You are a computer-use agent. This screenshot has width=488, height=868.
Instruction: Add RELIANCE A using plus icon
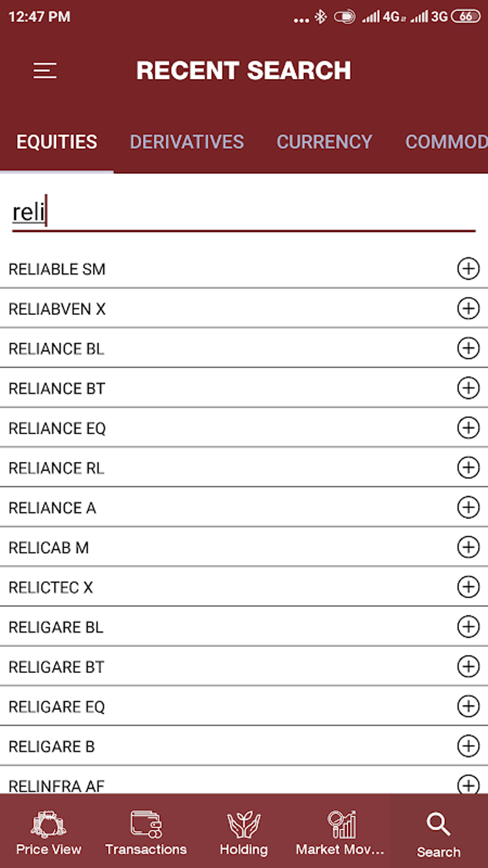pyautogui.click(x=468, y=507)
